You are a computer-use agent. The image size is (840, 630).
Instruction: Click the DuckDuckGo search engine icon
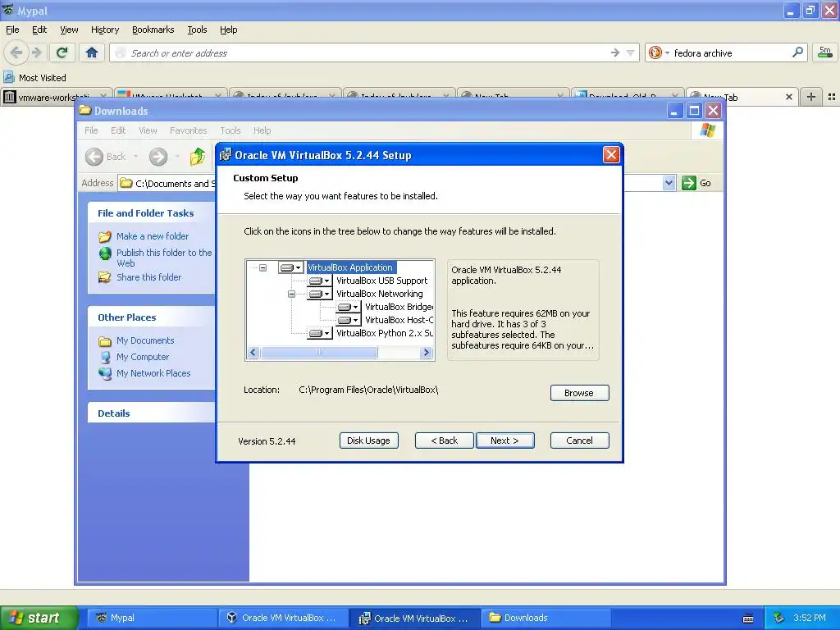655,52
